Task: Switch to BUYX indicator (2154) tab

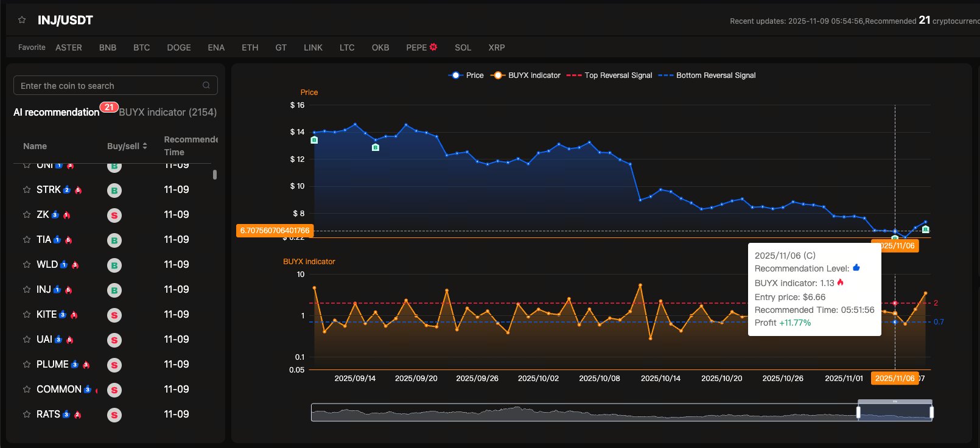Action: click(167, 112)
